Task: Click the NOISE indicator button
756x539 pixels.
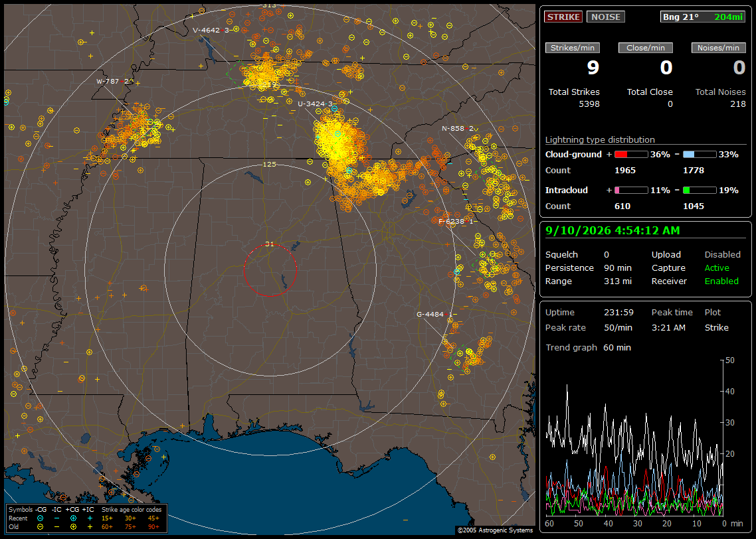Action: 606,17
